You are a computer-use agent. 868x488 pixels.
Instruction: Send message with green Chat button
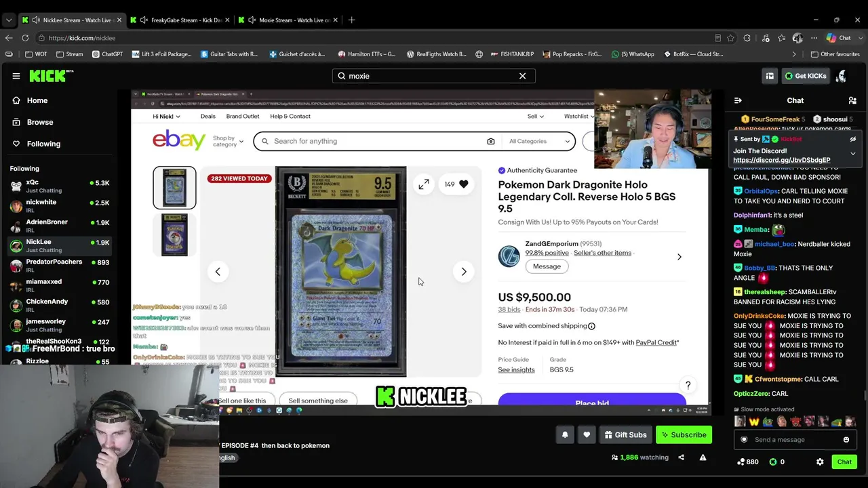[844, 462]
